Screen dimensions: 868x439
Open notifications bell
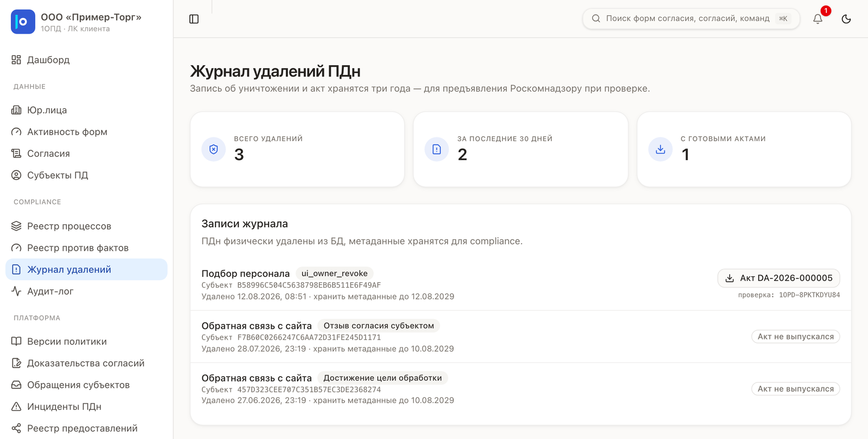click(x=818, y=19)
